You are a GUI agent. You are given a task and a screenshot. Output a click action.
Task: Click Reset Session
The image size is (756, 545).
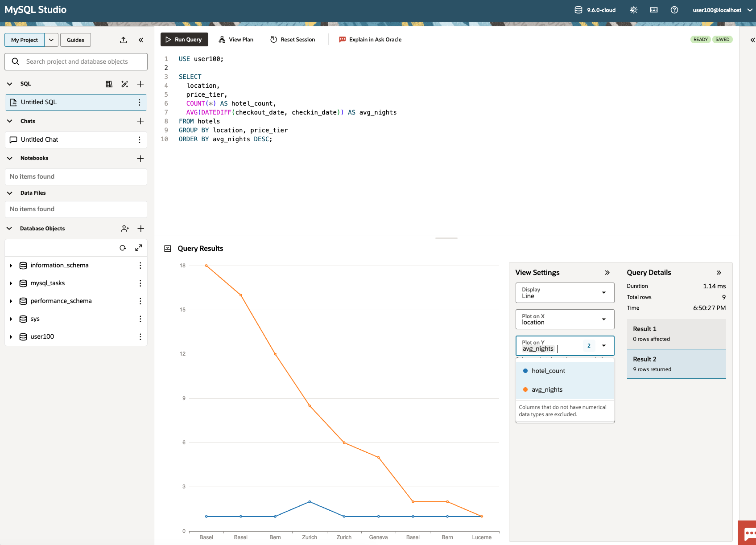click(293, 40)
